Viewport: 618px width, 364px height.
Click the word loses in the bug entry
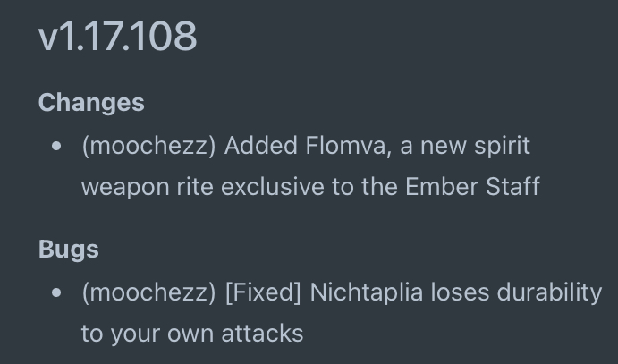(460, 292)
